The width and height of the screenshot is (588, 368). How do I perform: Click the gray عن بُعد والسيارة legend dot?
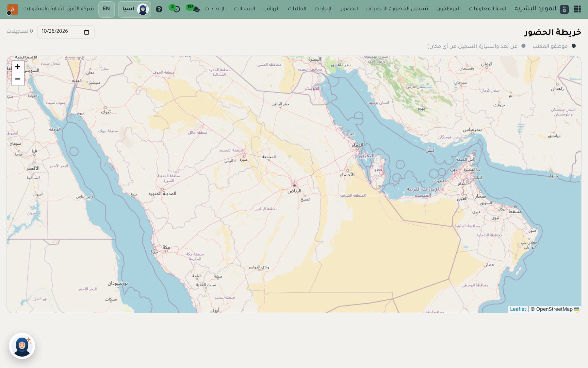523,46
